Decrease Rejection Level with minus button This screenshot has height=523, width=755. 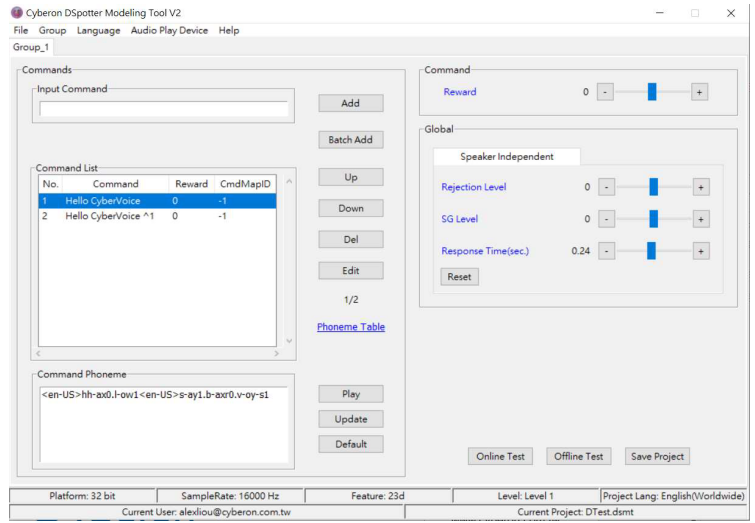pyautogui.click(x=607, y=187)
